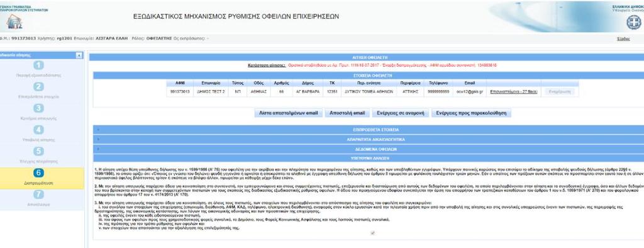Select the ΔΗΜΟΣ ΤΕΣΤ 2 cell
The width and height of the screenshot is (644, 248).
pyautogui.click(x=210, y=92)
